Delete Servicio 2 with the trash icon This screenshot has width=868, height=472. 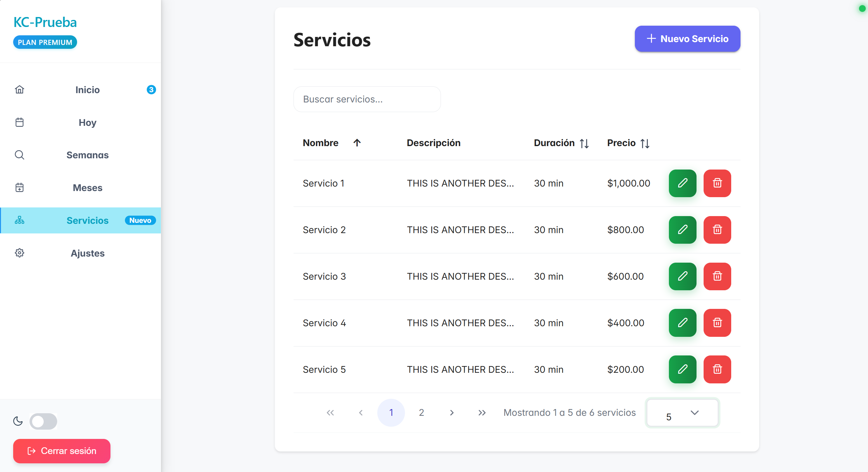click(717, 230)
